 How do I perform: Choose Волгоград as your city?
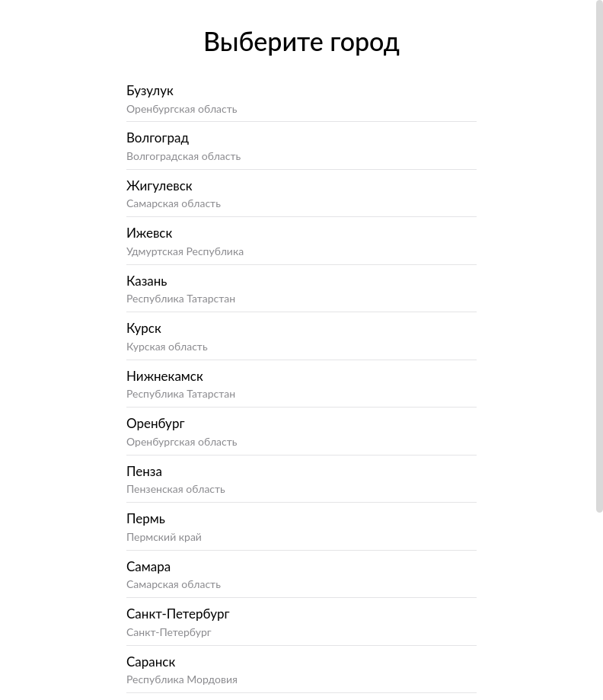pos(158,138)
